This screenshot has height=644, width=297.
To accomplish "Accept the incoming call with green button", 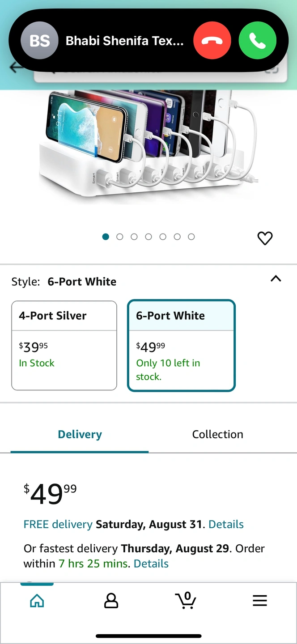I will tap(258, 41).
